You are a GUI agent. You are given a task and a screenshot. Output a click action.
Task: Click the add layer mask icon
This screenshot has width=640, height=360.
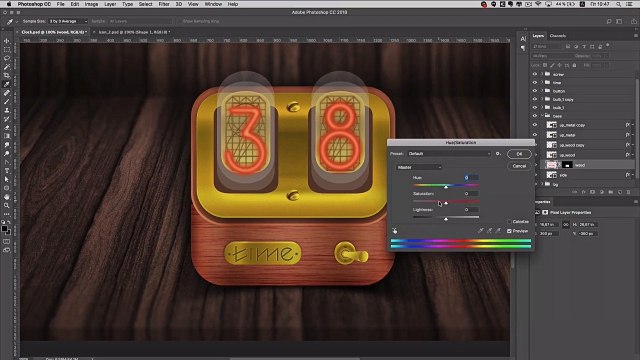pos(593,192)
